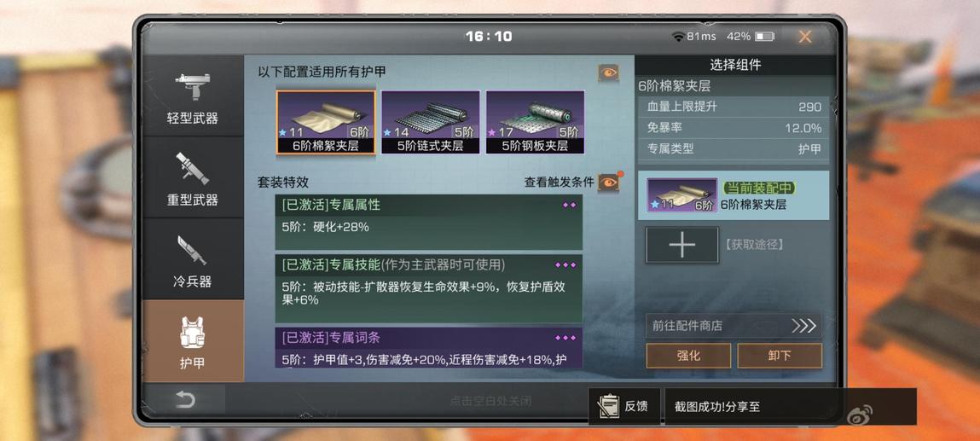Expand the 专属技能 effect panel

pyautogui.click(x=429, y=264)
